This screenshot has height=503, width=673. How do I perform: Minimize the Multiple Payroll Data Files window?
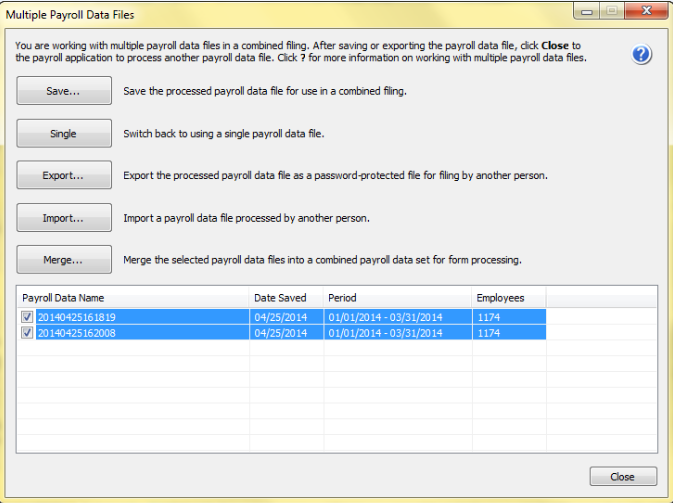pyautogui.click(x=585, y=11)
